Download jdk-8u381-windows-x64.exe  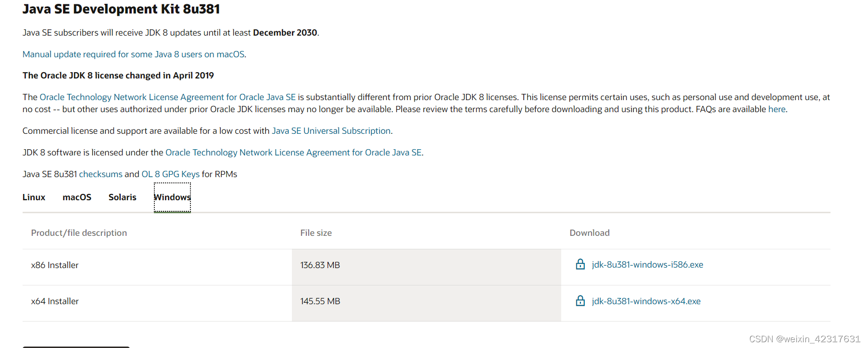pyautogui.click(x=646, y=301)
